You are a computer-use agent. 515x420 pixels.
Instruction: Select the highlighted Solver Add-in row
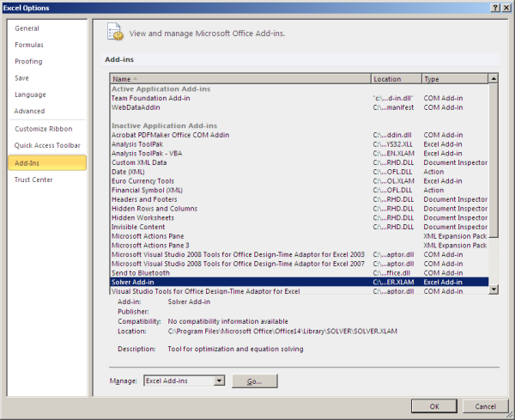pos(300,283)
